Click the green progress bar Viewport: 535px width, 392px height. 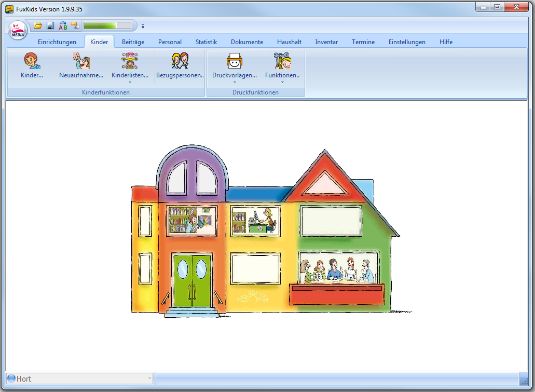pyautogui.click(x=107, y=25)
